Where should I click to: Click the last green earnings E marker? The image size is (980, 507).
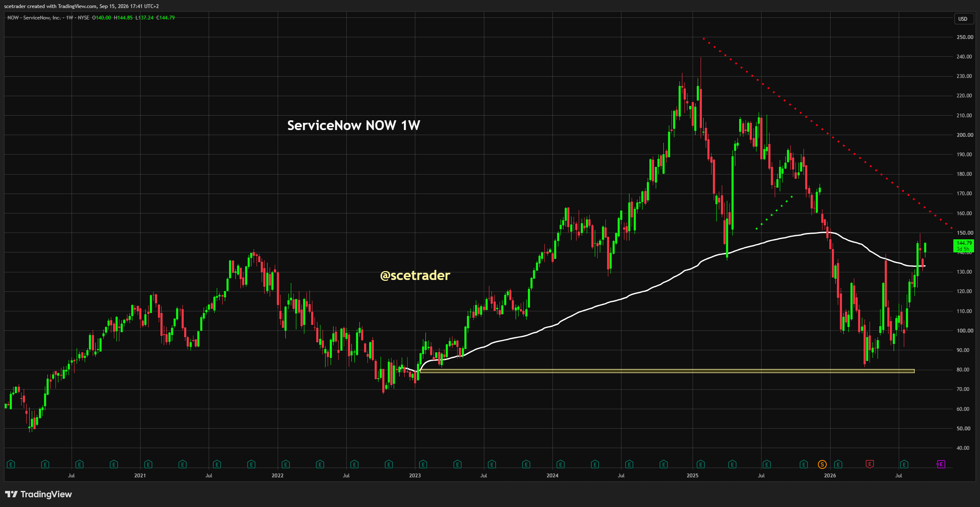[904, 465]
